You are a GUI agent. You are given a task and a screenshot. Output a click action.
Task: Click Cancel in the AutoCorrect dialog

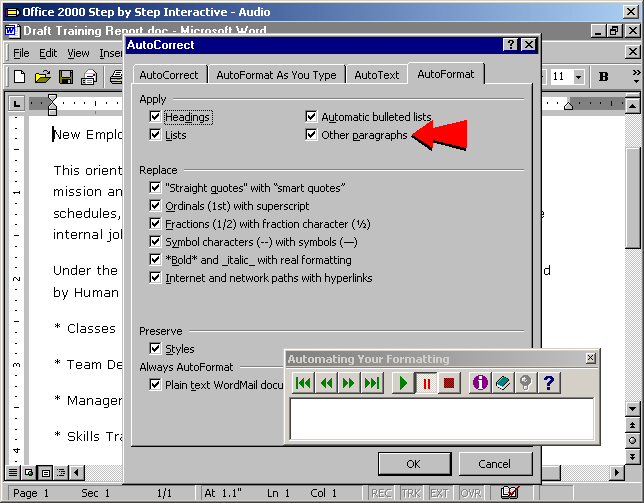[x=494, y=464]
